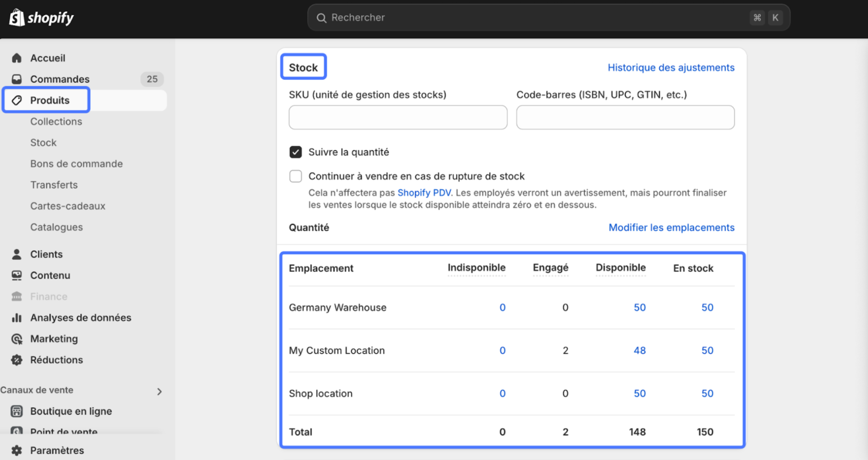
Task: Open Historique des ajustements link
Action: pyautogui.click(x=671, y=67)
